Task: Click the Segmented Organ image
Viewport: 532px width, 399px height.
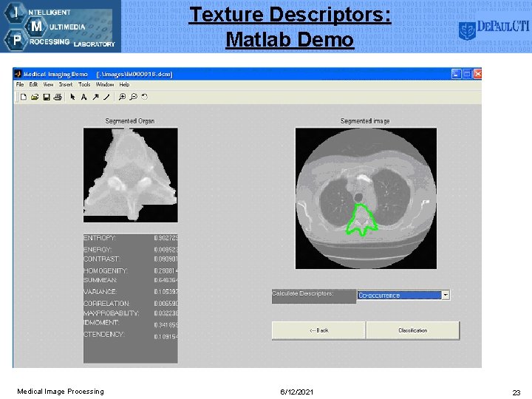Action: coord(131,175)
